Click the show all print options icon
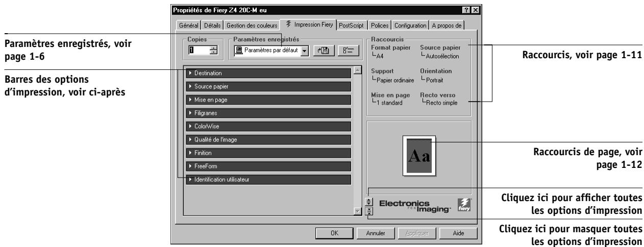This screenshot has height=247, width=644. point(369,201)
